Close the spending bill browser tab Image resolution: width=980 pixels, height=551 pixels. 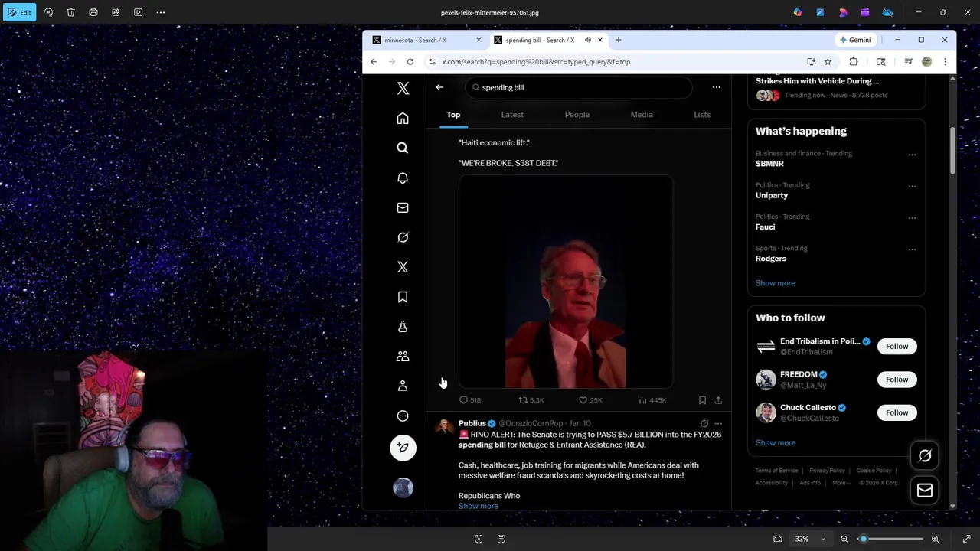click(x=600, y=40)
